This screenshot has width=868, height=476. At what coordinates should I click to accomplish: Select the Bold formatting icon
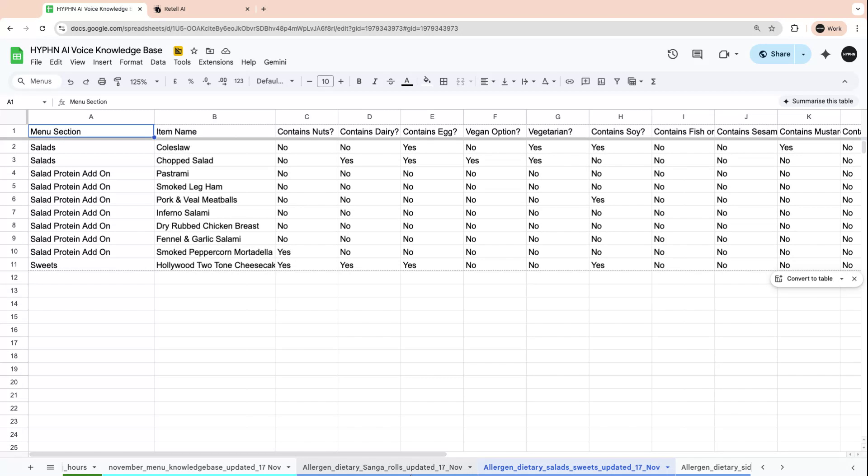click(359, 81)
